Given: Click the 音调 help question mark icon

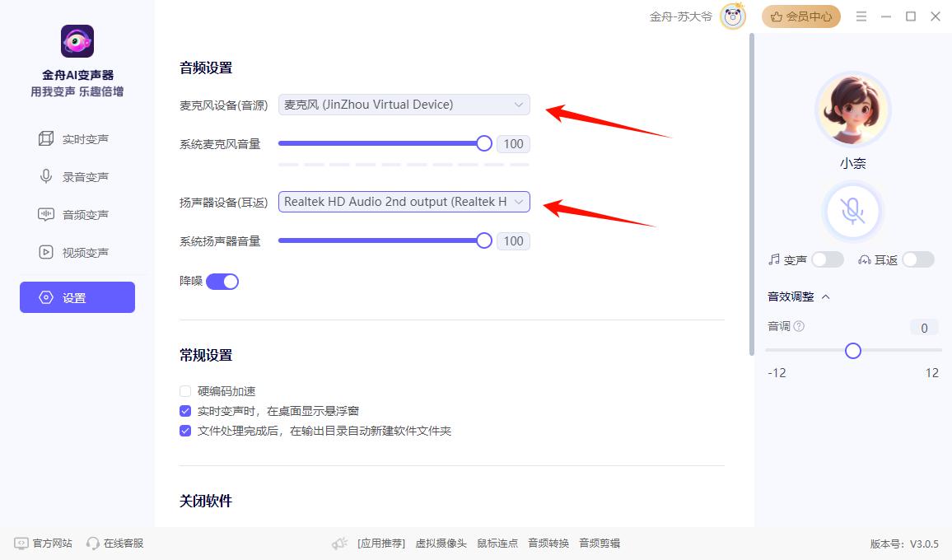Looking at the screenshot, I should point(799,326).
